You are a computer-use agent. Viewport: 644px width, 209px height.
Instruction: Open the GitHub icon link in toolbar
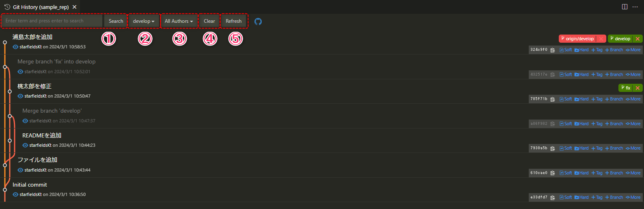coord(258,22)
